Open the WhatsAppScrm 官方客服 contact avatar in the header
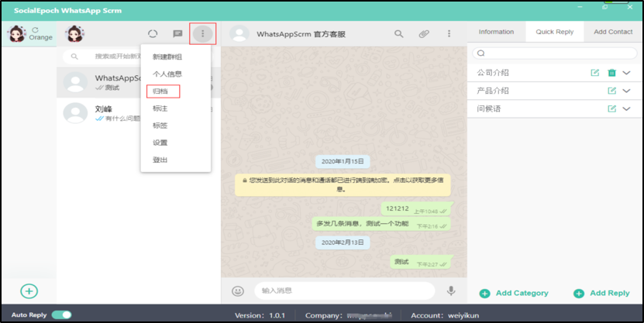 tap(239, 33)
